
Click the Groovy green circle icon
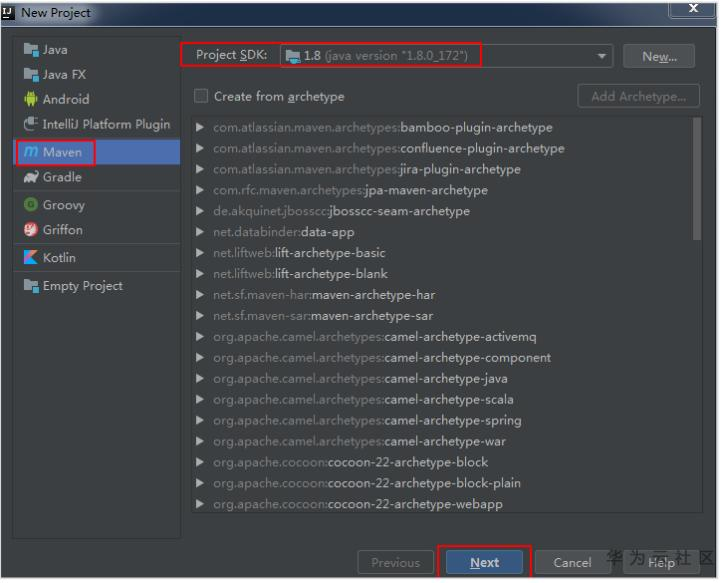(x=31, y=205)
